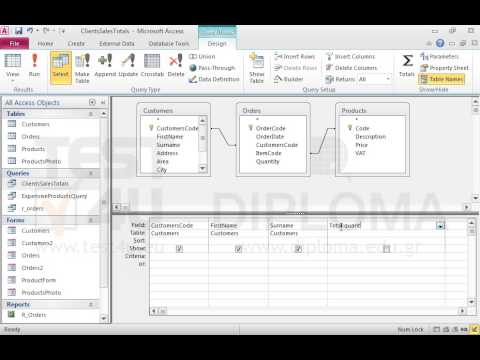
Task: Click the Quantity field in Orders table box
Action: pos(268,162)
